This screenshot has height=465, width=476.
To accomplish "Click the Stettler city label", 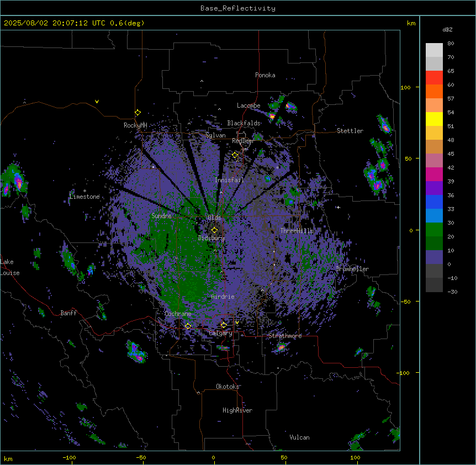I will click(350, 131).
